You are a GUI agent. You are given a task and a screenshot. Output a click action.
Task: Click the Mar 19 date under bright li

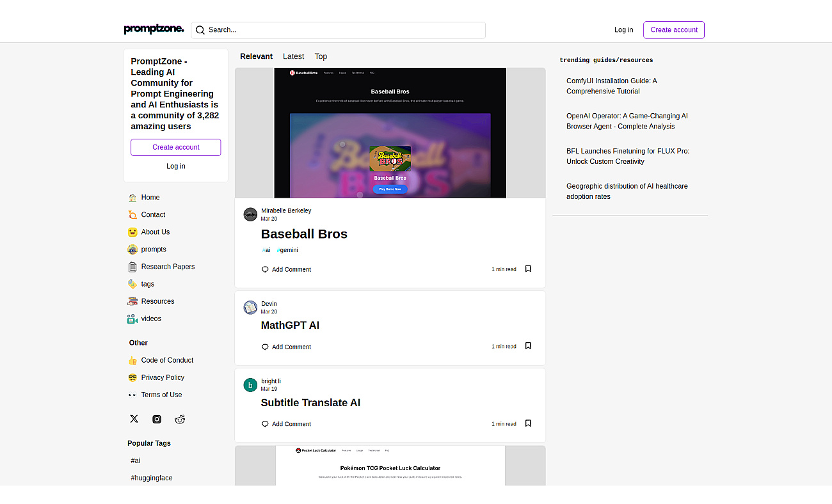(269, 389)
